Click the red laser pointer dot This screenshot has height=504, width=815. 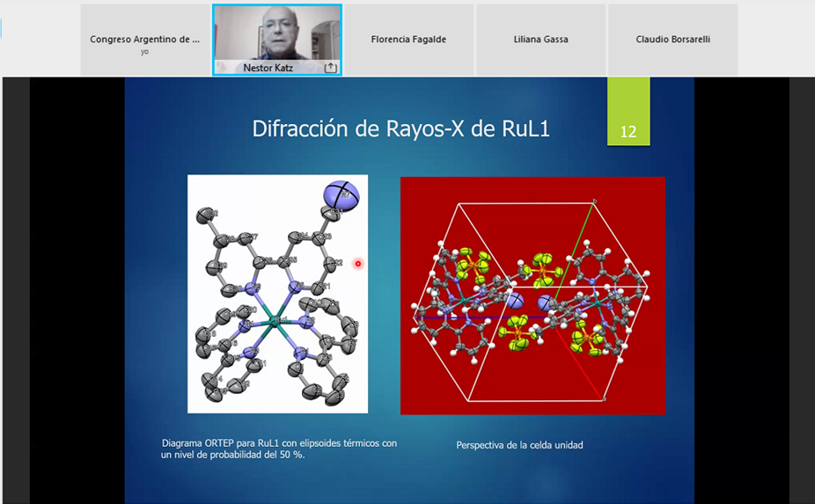[x=358, y=264]
